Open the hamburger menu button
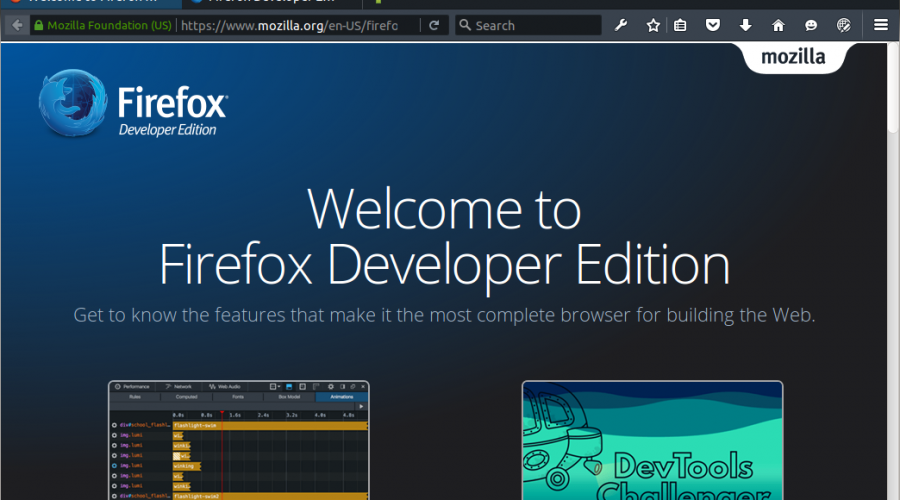 click(880, 25)
